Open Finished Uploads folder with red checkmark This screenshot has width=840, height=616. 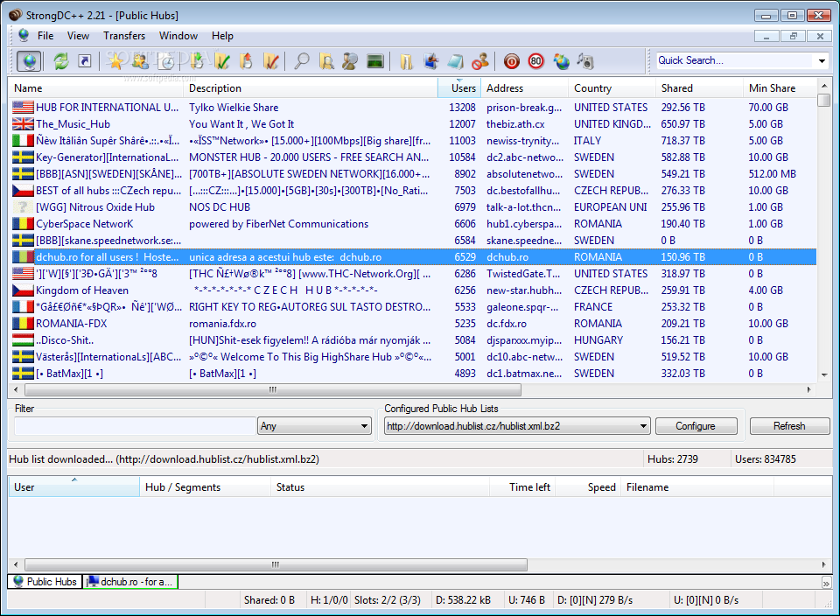(x=271, y=61)
